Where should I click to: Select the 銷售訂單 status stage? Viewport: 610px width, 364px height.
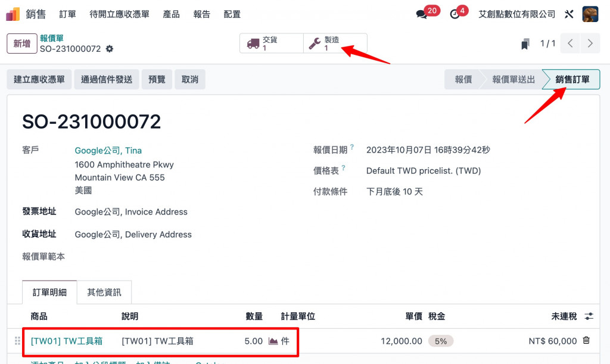point(572,79)
